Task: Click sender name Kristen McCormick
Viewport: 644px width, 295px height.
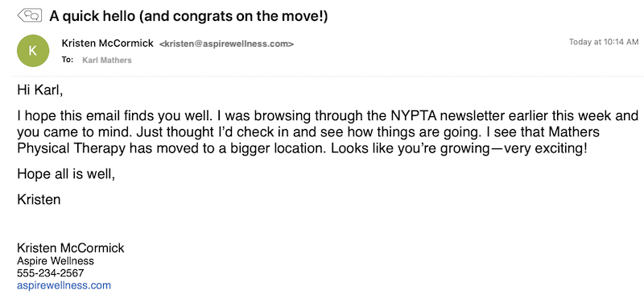Action: [x=108, y=44]
